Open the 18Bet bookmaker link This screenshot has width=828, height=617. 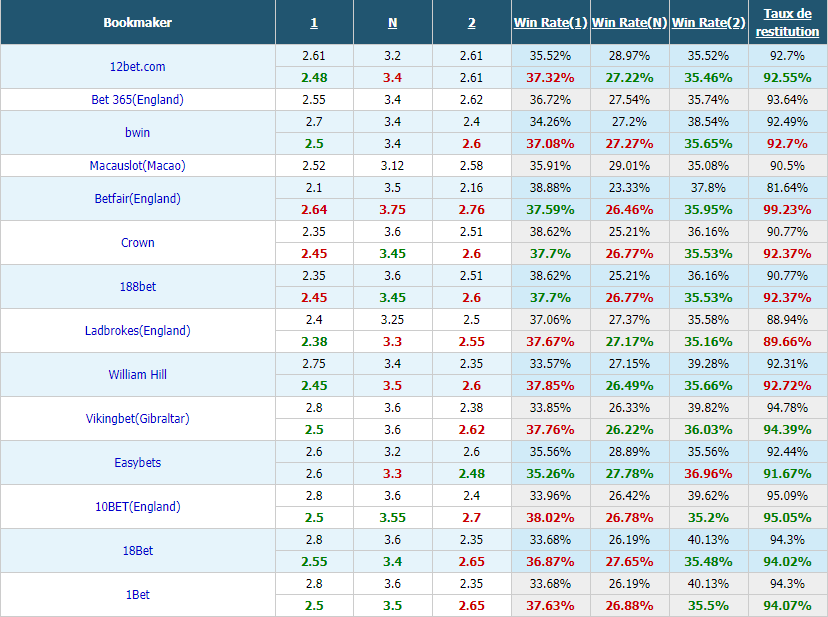click(x=137, y=550)
